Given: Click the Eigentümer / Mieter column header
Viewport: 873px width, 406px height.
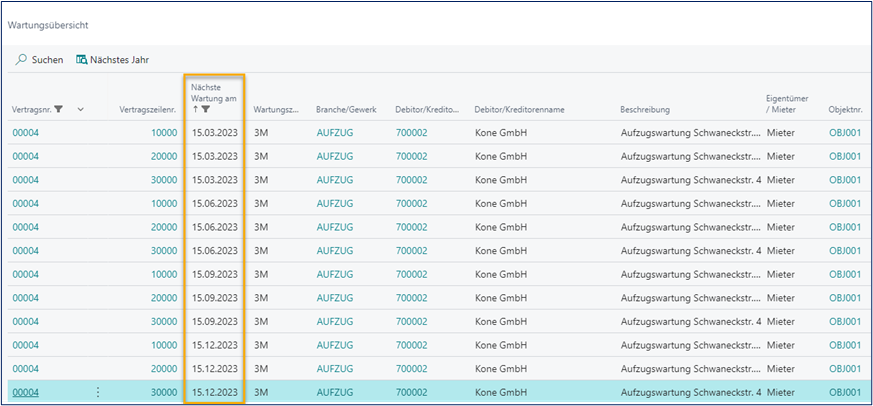Looking at the screenshot, I should pyautogui.click(x=787, y=104).
